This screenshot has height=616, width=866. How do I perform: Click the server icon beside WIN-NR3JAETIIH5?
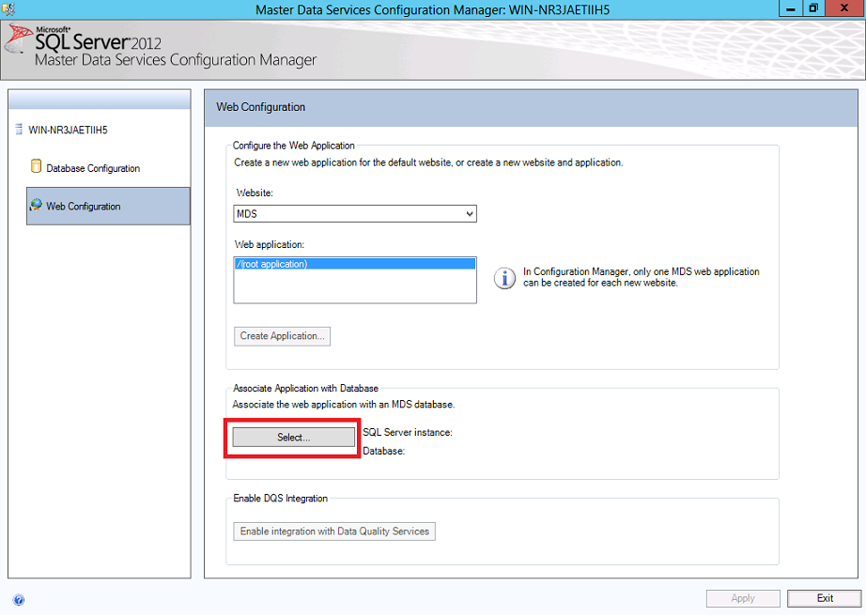pyautogui.click(x=19, y=130)
